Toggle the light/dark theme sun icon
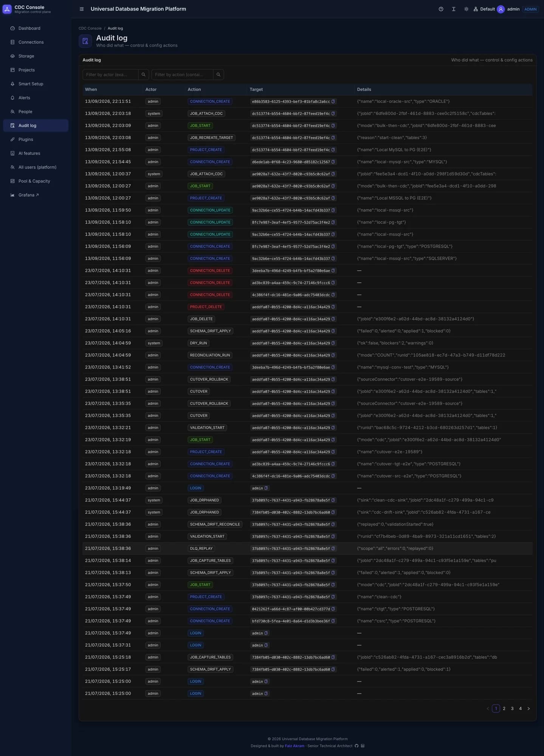Viewport: 544px width, 756px height. point(466,9)
